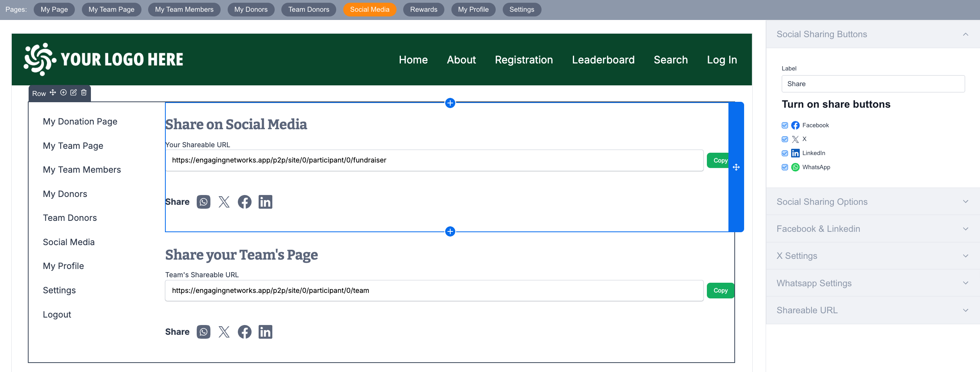Click the plus circle above Share on Social Media
This screenshot has width=980, height=372.
[x=450, y=103]
